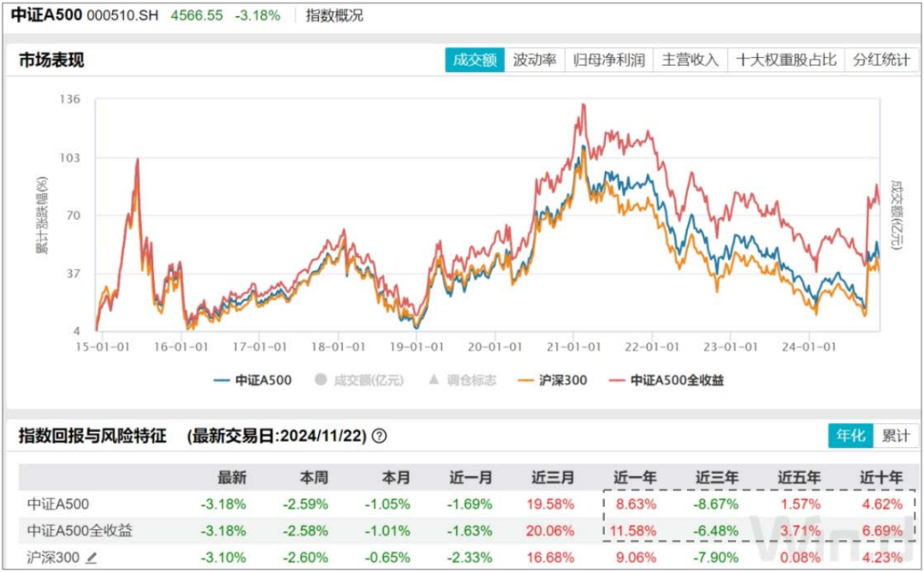Open the 分红统计 tab
Screen dimensions: 924x572
coord(881,60)
